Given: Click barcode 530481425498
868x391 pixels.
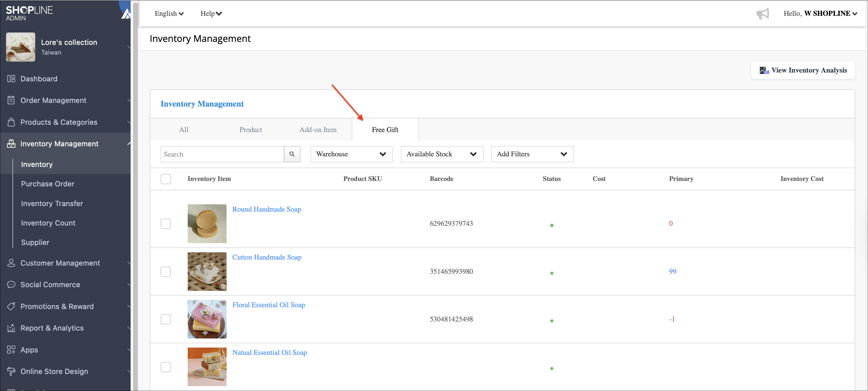Looking at the screenshot, I should pos(451,319).
